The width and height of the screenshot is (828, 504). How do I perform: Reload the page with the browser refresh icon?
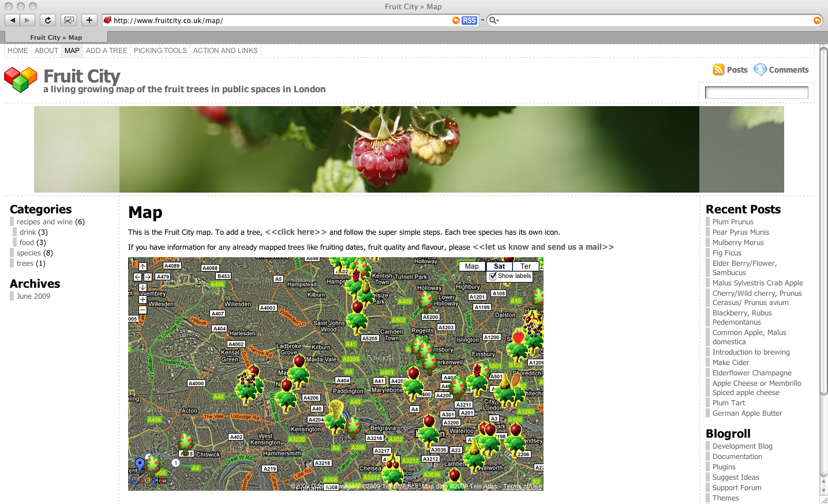pyautogui.click(x=48, y=20)
